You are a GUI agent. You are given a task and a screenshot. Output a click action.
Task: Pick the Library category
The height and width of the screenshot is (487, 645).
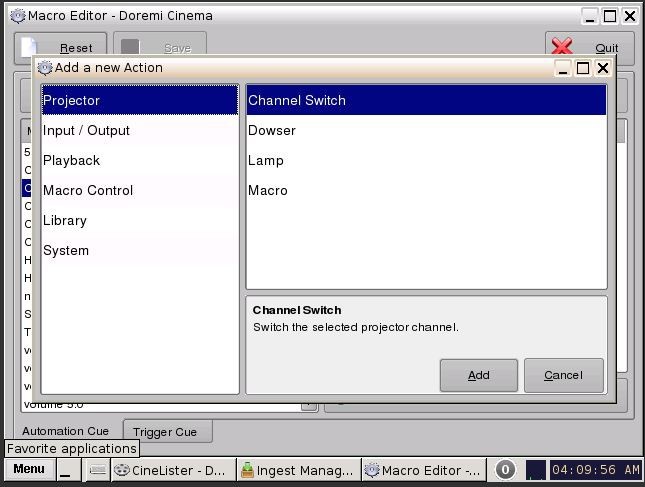140,220
